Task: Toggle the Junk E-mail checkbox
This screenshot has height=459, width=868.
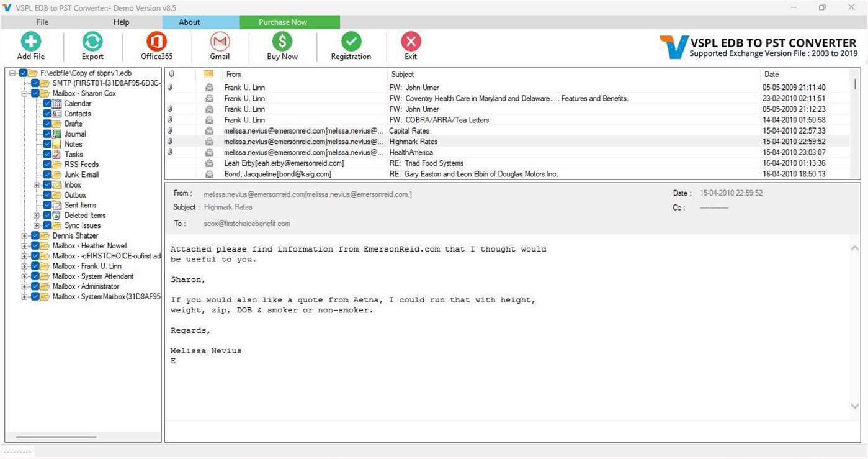Action: 47,175
